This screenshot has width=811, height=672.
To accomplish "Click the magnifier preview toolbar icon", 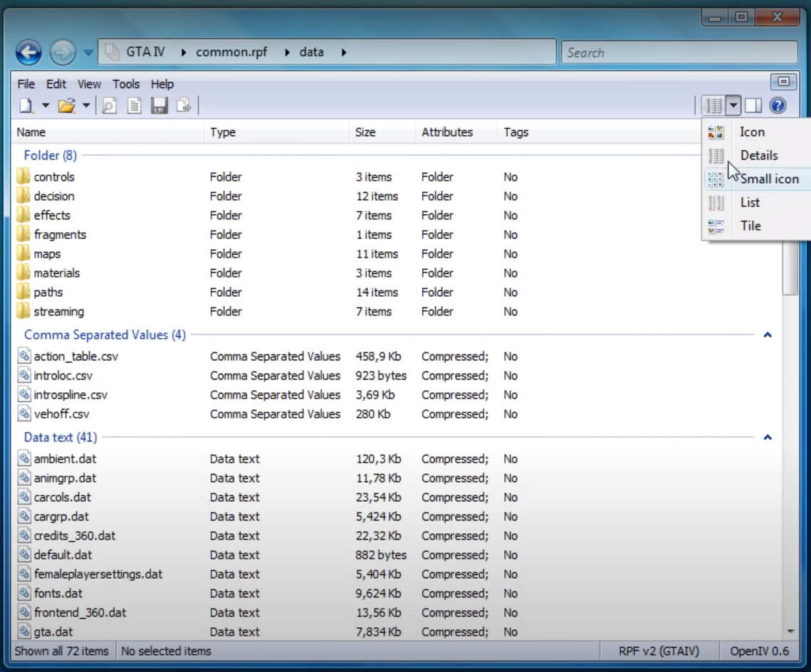I will [109, 106].
